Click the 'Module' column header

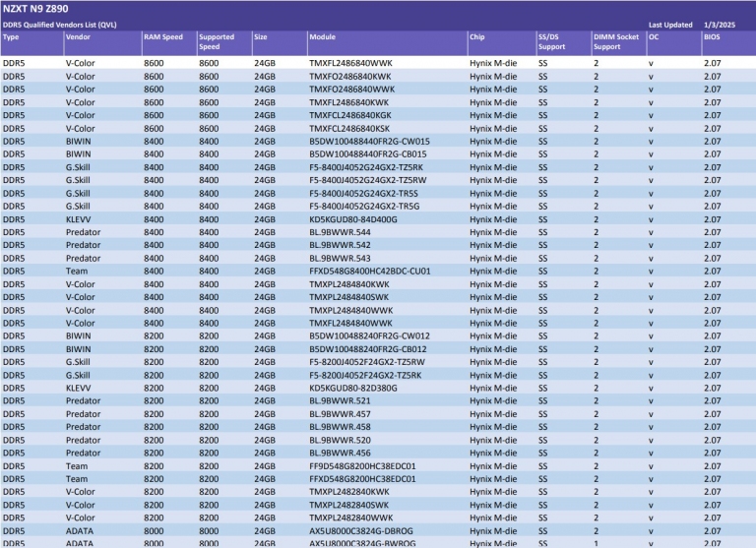point(323,37)
